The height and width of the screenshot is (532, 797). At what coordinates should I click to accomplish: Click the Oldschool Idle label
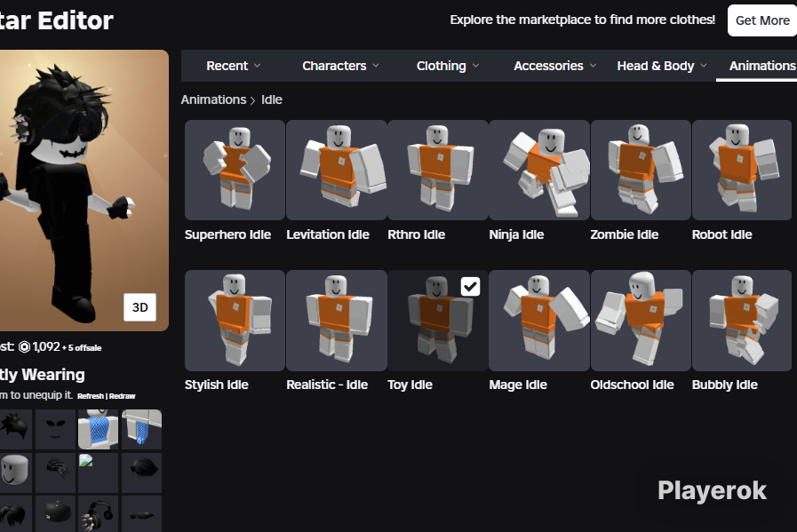[632, 385]
